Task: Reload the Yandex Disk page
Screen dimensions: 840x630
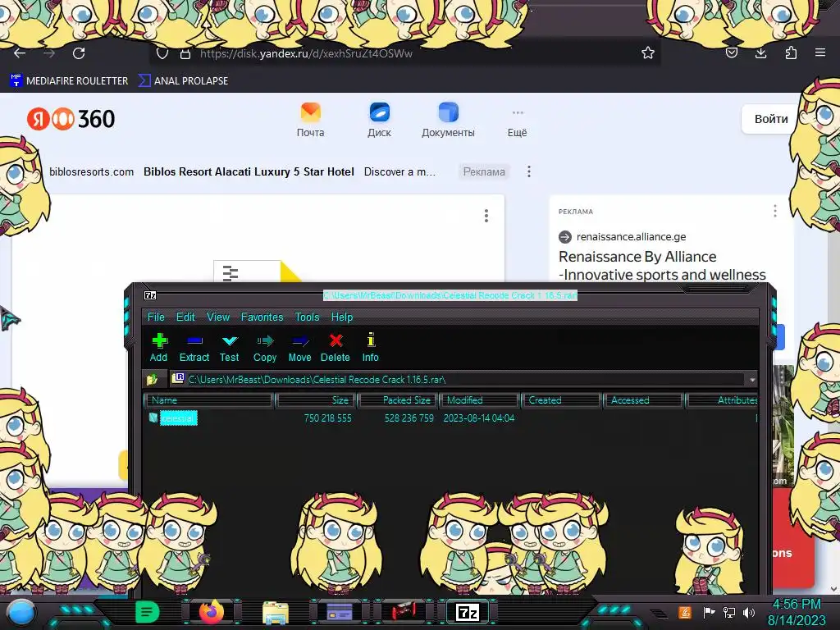Action: click(79, 53)
